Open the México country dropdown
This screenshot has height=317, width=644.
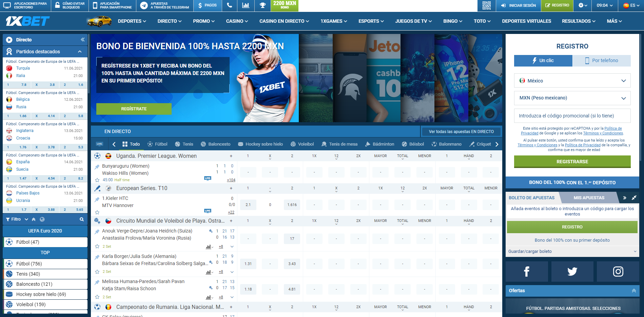point(572,81)
